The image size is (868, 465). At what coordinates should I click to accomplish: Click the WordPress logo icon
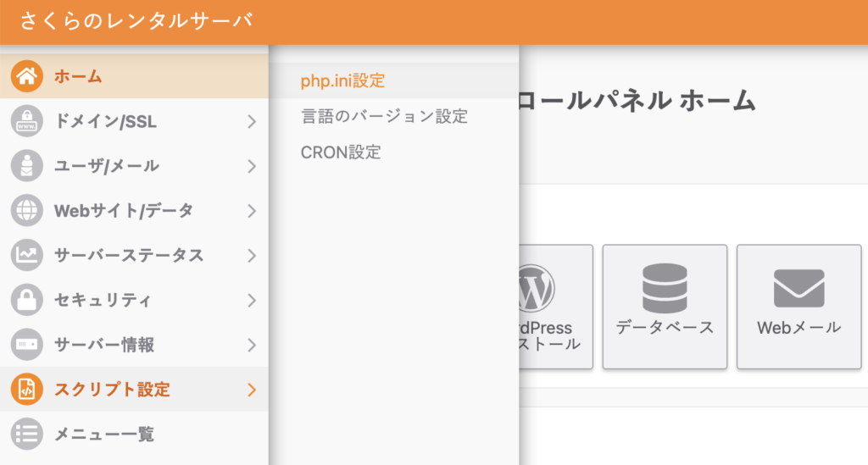tap(537, 288)
